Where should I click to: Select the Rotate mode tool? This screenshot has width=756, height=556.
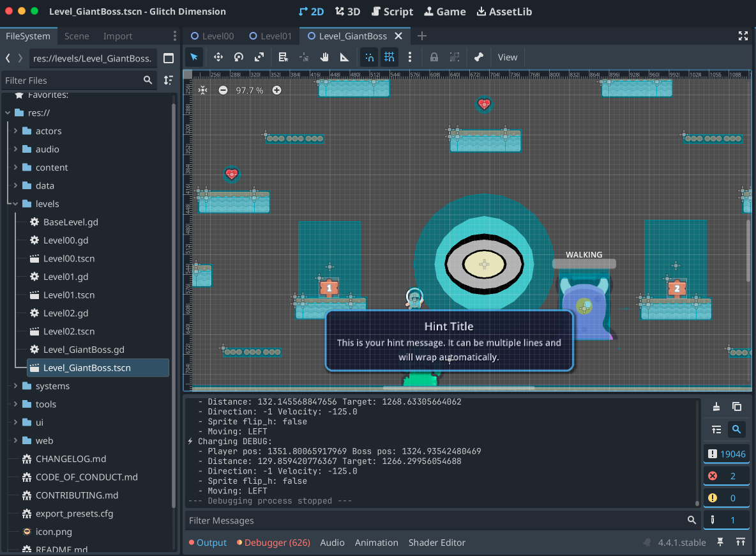(239, 57)
